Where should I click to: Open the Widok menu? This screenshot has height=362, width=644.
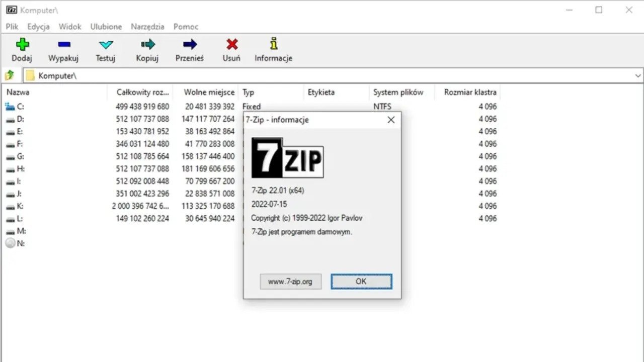tap(70, 27)
